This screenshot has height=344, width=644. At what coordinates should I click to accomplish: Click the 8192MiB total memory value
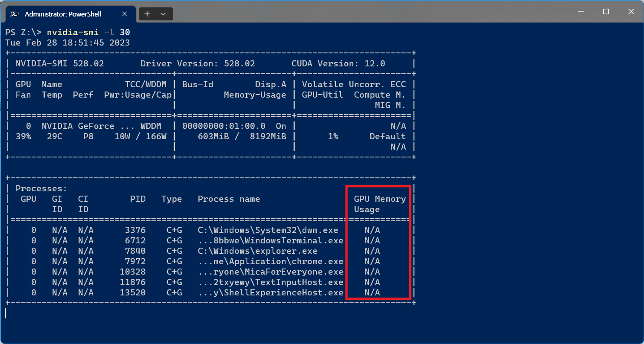[x=268, y=137]
